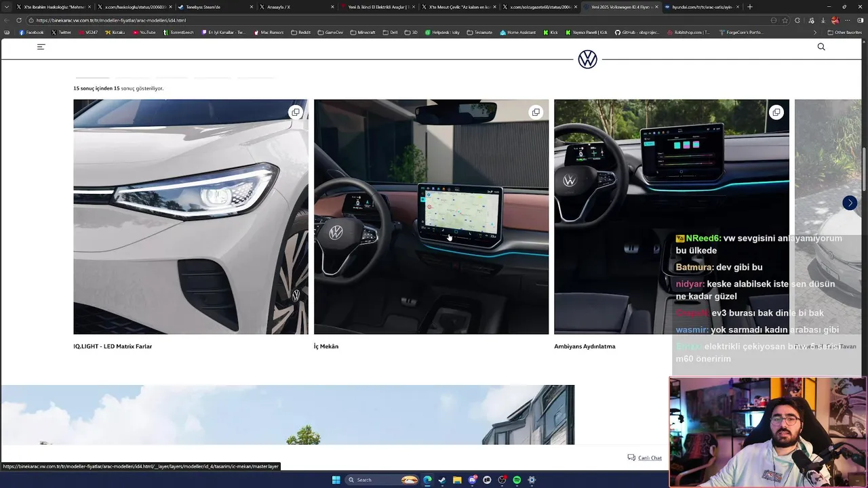
Task: Open the VG247 bookmark
Action: click(88, 32)
